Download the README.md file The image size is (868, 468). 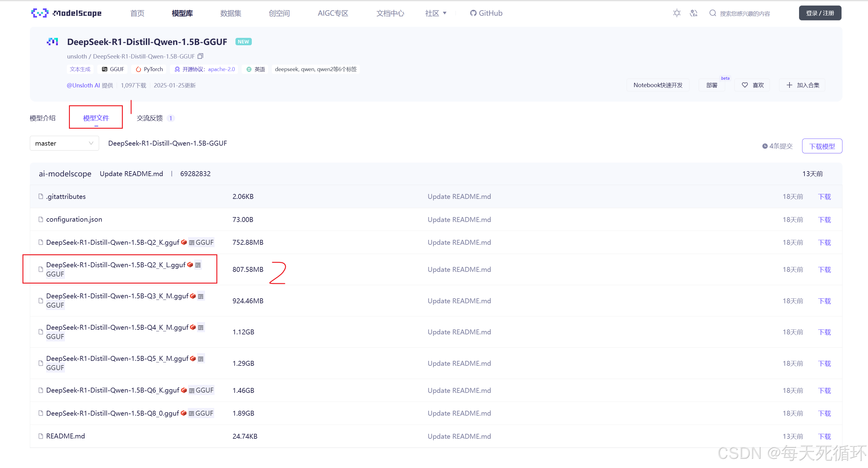[x=824, y=436]
